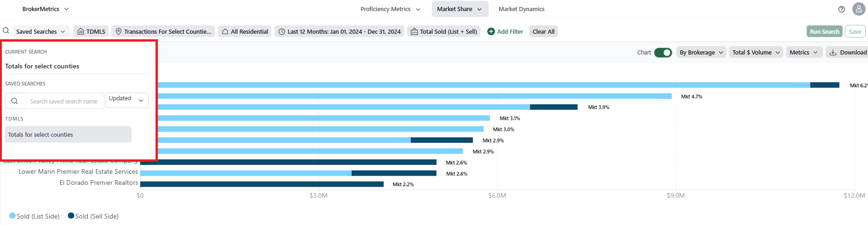Toggle the Chart switch off
The height and width of the screenshot is (225, 868).
click(x=663, y=53)
